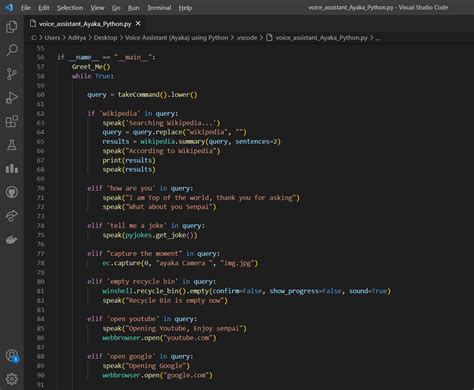Screen dimensions: 474x390
Task: Open the bar chart view icon
Action: tap(12, 169)
